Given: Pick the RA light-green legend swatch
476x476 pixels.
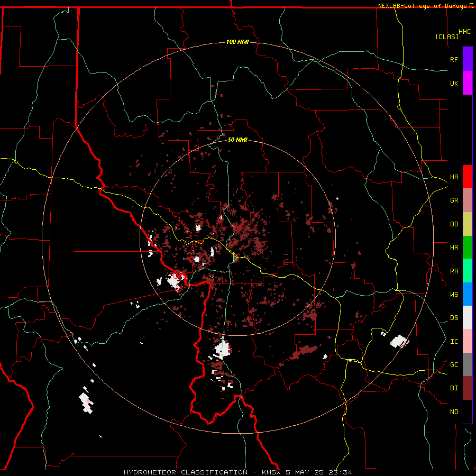Looking at the screenshot, I should 467,271.
